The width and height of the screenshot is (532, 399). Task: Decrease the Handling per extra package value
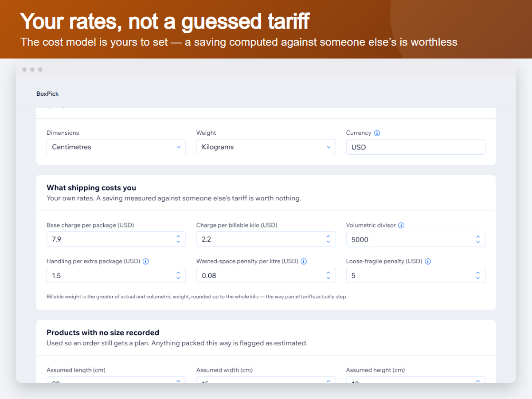click(178, 278)
